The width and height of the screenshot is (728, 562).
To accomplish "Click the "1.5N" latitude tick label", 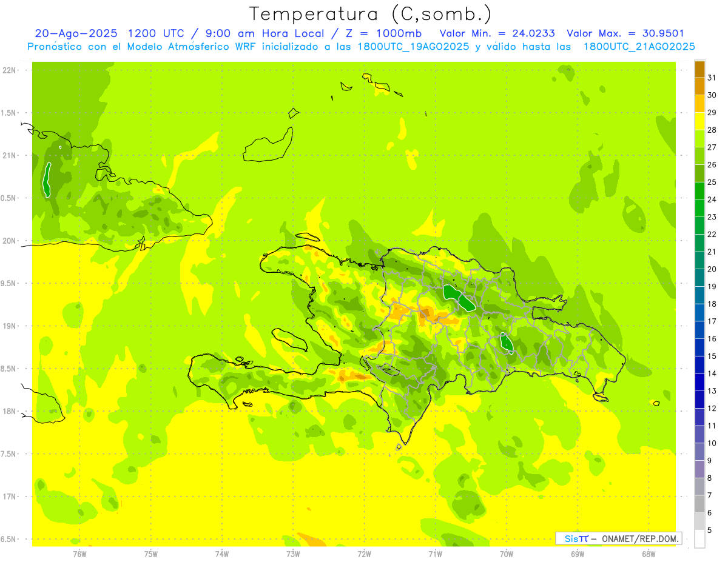I will (x=9, y=113).
